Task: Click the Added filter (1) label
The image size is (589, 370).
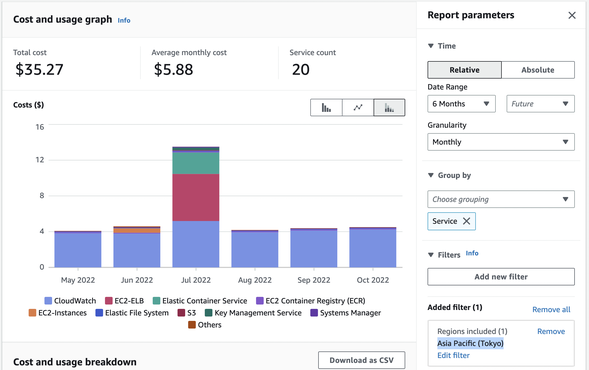Action: (455, 308)
